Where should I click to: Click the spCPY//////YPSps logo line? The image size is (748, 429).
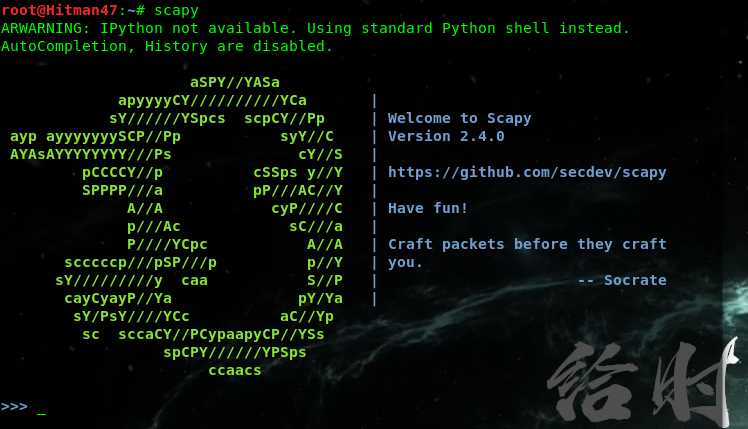point(235,352)
